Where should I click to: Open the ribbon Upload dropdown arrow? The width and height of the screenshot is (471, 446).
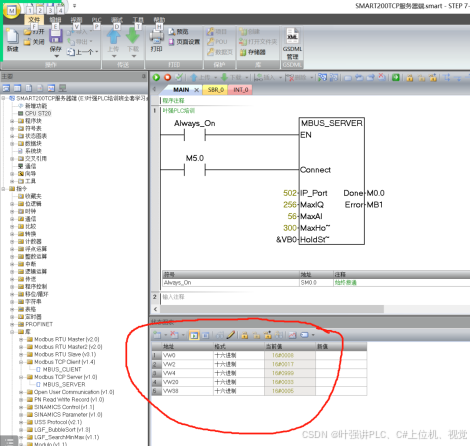(114, 56)
